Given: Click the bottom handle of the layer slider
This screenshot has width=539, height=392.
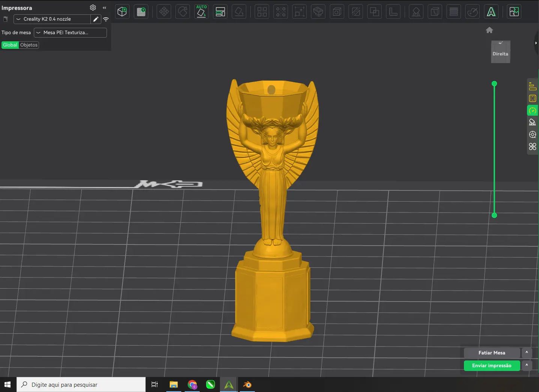Looking at the screenshot, I should pos(494,215).
